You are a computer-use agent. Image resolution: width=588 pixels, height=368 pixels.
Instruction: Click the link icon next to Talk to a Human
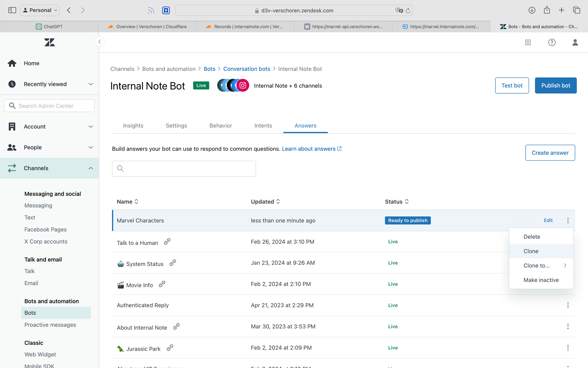click(167, 242)
